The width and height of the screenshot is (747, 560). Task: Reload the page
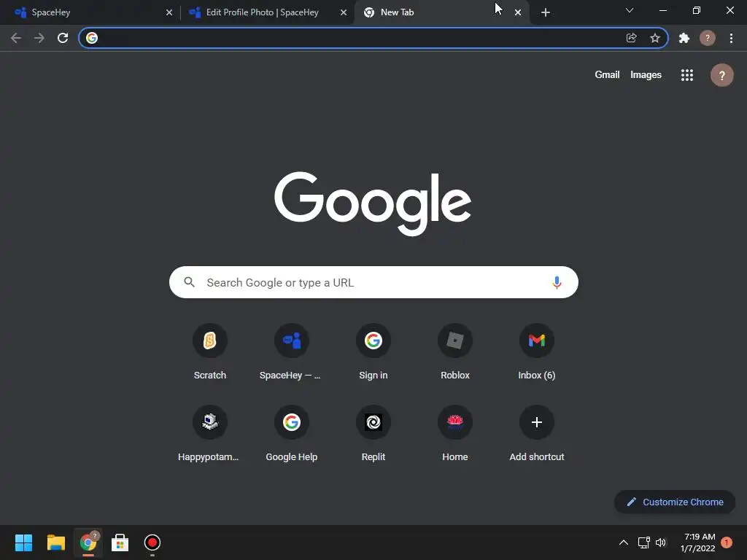coord(63,38)
